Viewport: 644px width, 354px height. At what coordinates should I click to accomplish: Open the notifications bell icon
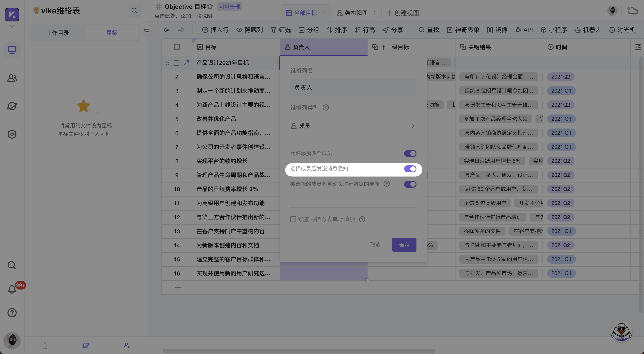(x=12, y=289)
